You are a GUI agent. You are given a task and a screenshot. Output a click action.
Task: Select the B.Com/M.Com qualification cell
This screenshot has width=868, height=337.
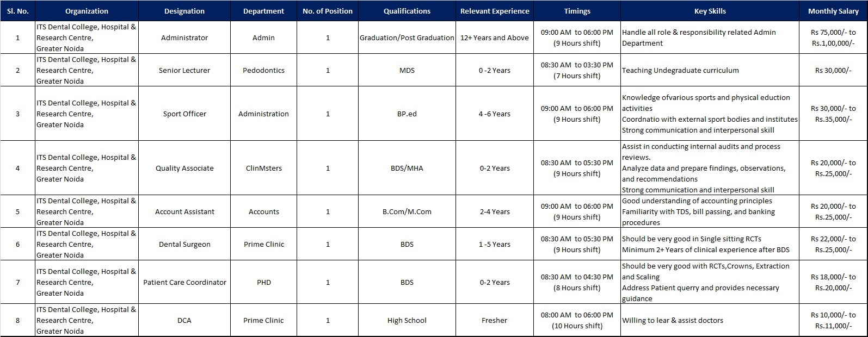(x=407, y=211)
